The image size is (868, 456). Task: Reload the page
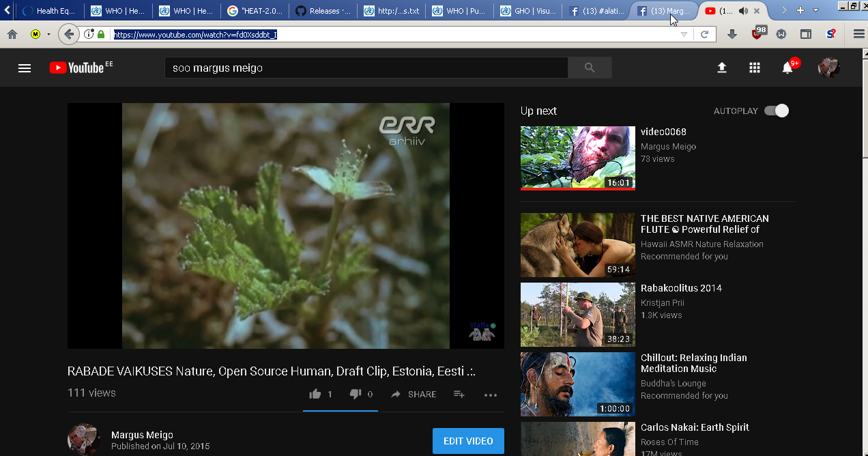[x=704, y=34]
